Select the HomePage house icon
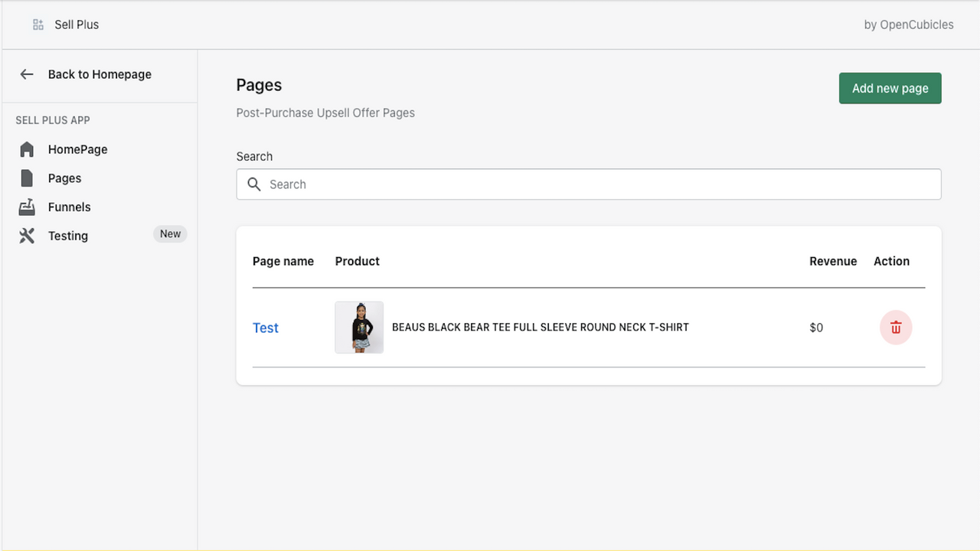 tap(27, 148)
